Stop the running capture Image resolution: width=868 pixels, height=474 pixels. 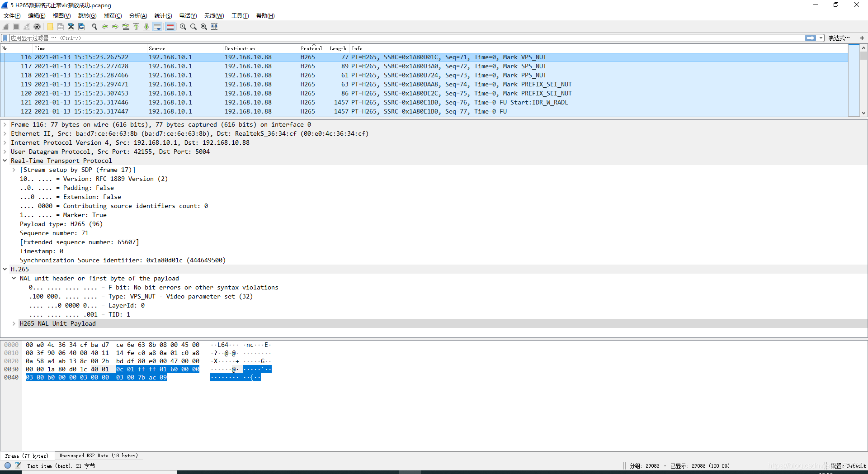(x=16, y=27)
